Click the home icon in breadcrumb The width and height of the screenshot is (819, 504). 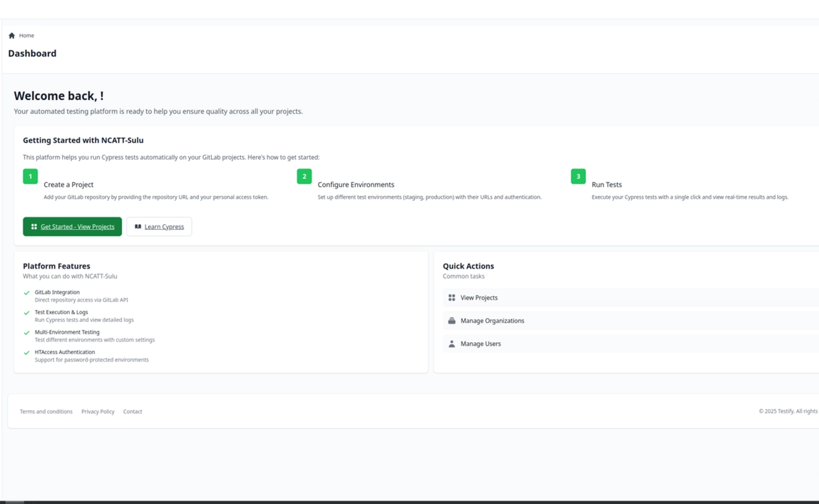tap(11, 36)
